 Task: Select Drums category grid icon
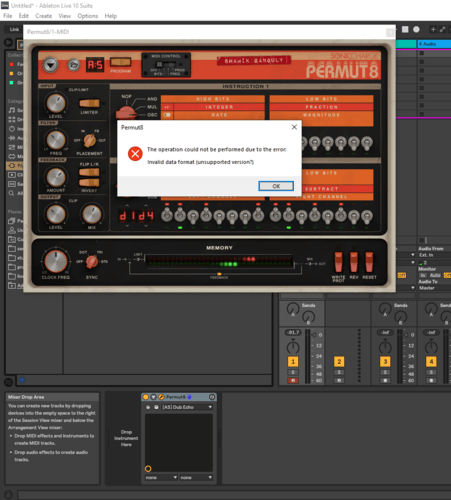[x=12, y=120]
